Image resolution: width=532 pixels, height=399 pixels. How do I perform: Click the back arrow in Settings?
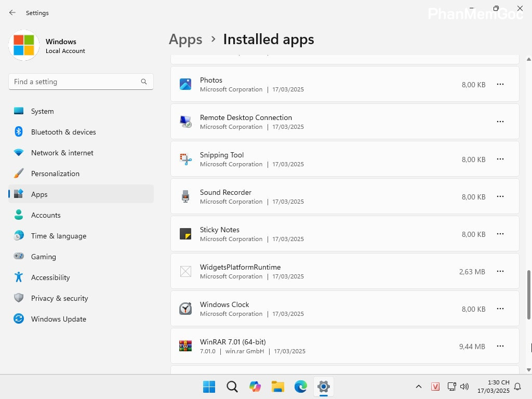pos(12,12)
